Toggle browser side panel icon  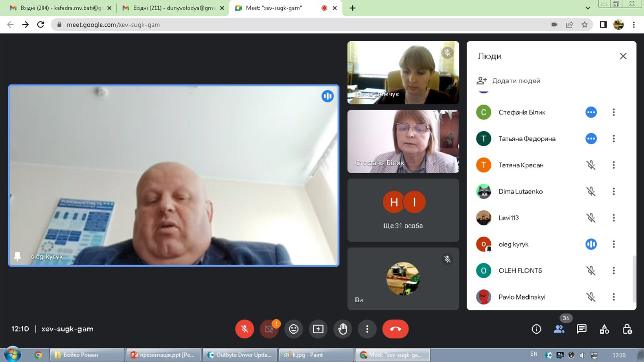click(x=603, y=25)
